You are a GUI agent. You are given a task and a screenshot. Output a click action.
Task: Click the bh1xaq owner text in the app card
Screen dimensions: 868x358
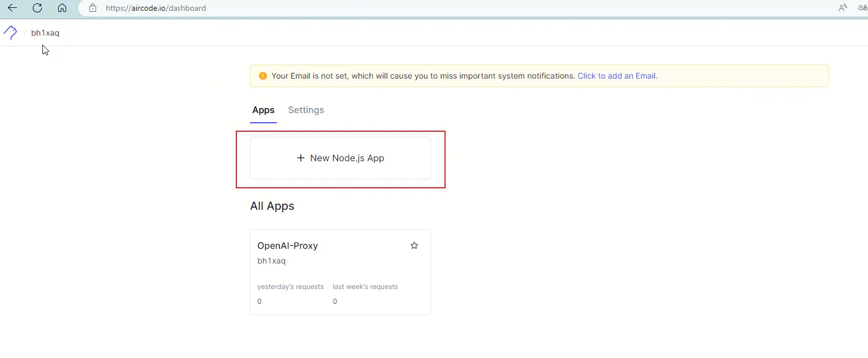271,261
